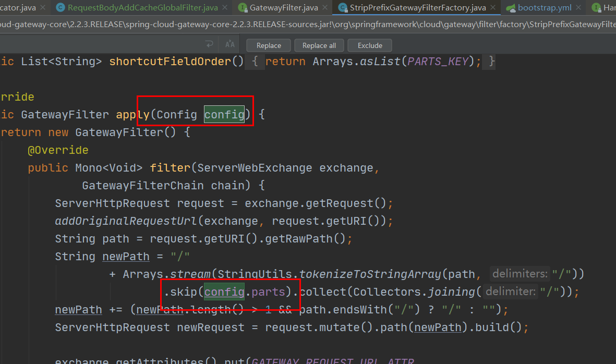Click the parts field after config
Image resolution: width=616 pixels, height=364 pixels.
pos(268,292)
